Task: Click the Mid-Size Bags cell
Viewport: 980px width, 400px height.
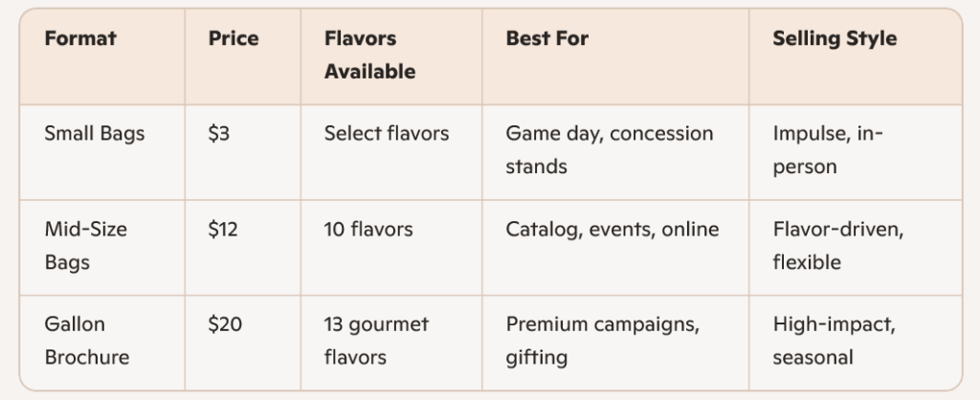Action: point(86,246)
